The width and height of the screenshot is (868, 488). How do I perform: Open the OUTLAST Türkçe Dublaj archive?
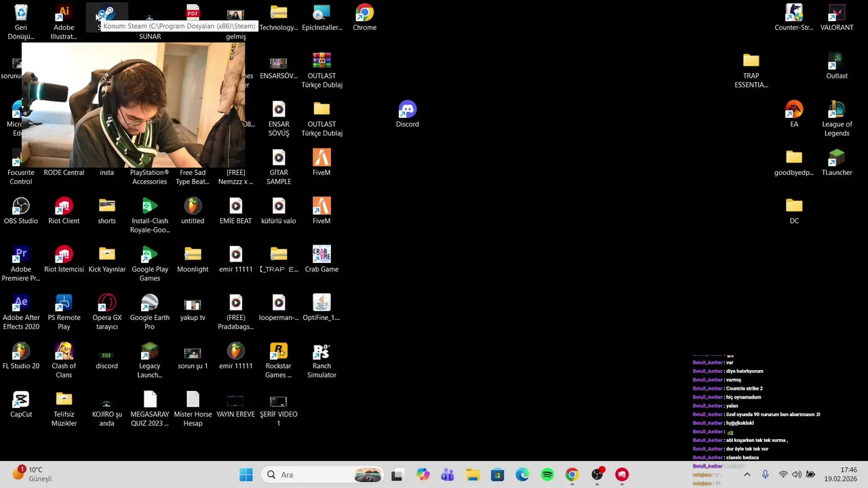coord(321,70)
